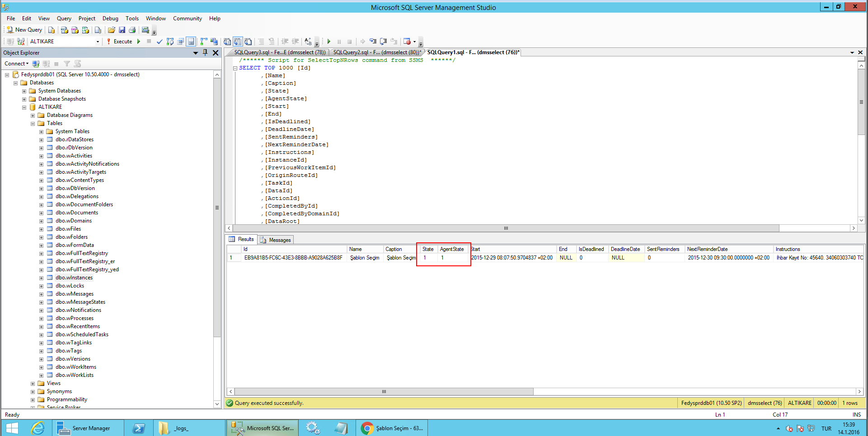
Task: Collapse the Databases folder
Action: point(16,83)
